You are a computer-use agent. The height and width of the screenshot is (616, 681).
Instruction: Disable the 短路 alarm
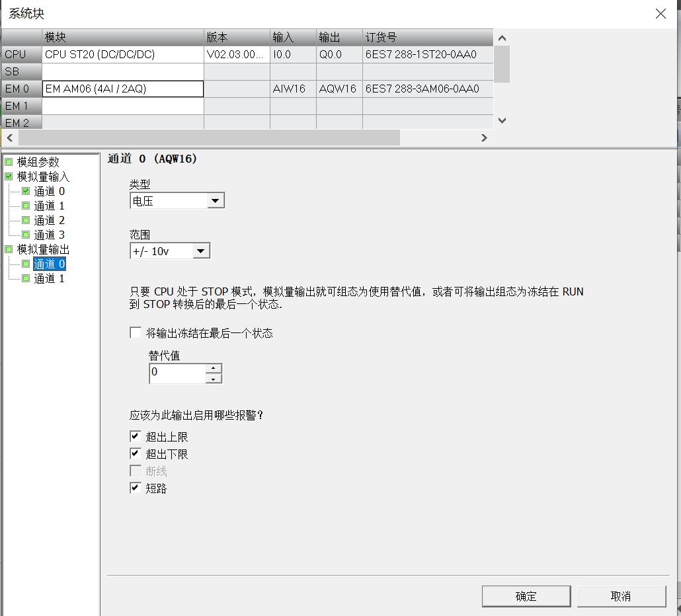[x=135, y=488]
